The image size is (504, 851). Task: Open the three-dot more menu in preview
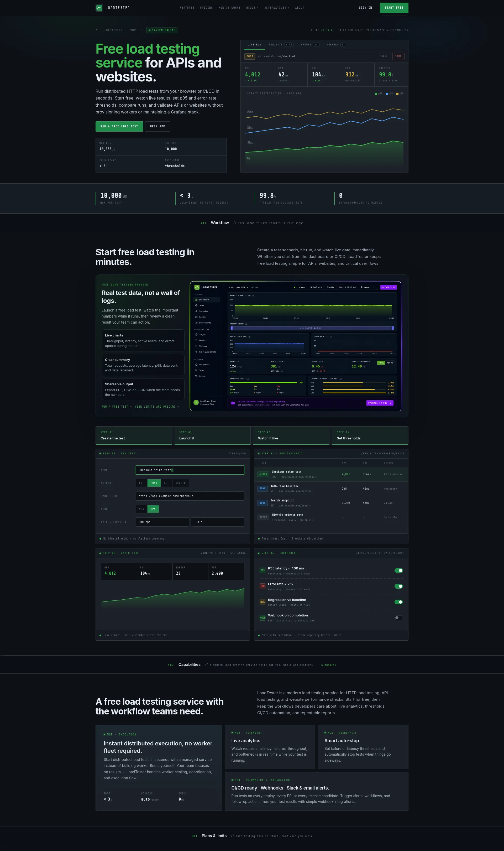(x=376, y=287)
